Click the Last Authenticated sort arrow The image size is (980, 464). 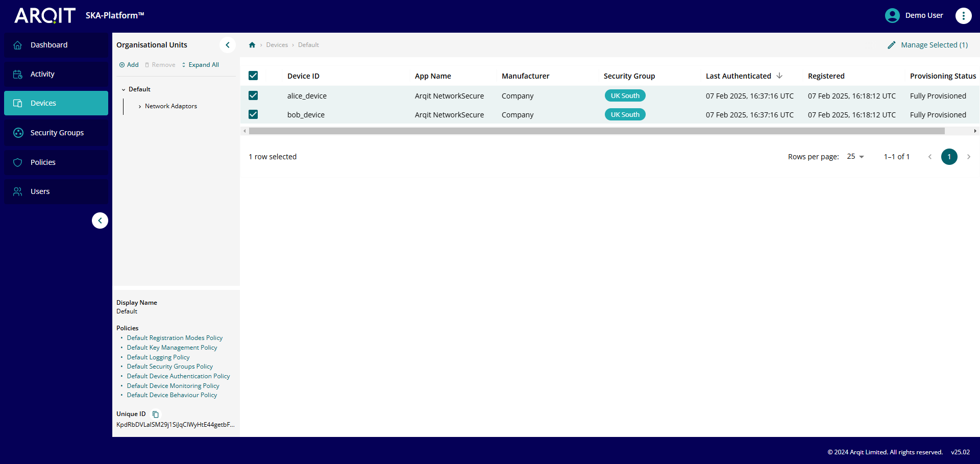coord(779,76)
